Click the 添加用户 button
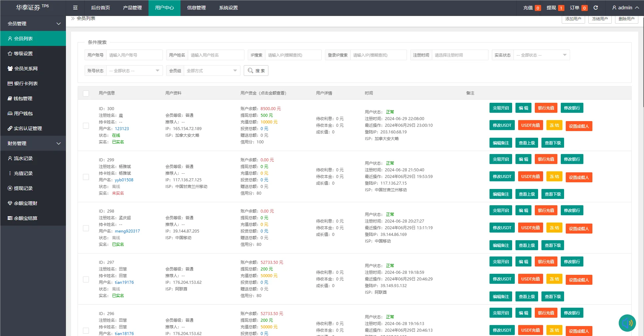644x336 pixels. pyautogui.click(x=573, y=19)
